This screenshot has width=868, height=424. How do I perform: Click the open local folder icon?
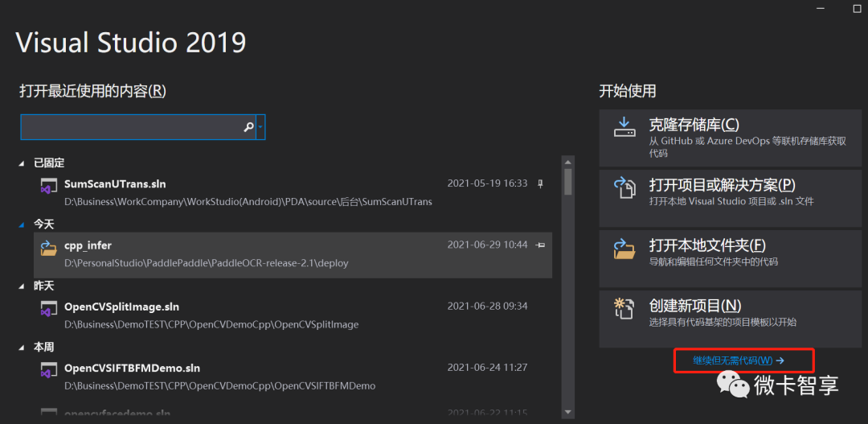625,249
